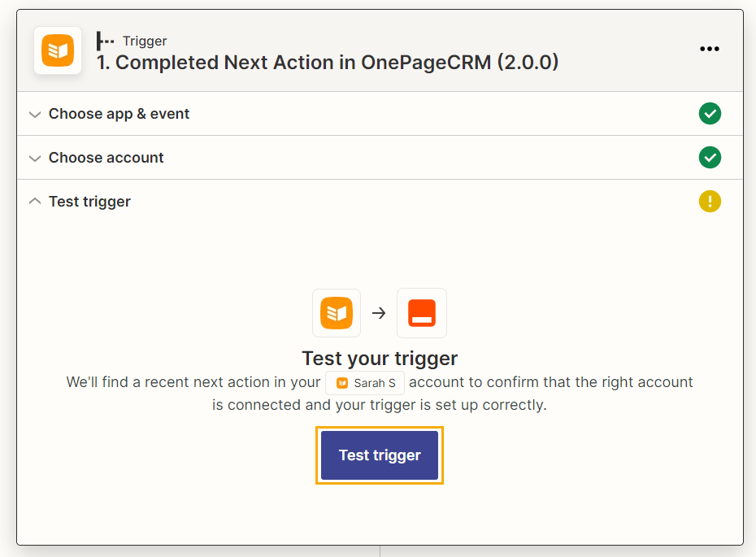Click green checkmark on Choose app & event
The width and height of the screenshot is (756, 557).
(710, 114)
